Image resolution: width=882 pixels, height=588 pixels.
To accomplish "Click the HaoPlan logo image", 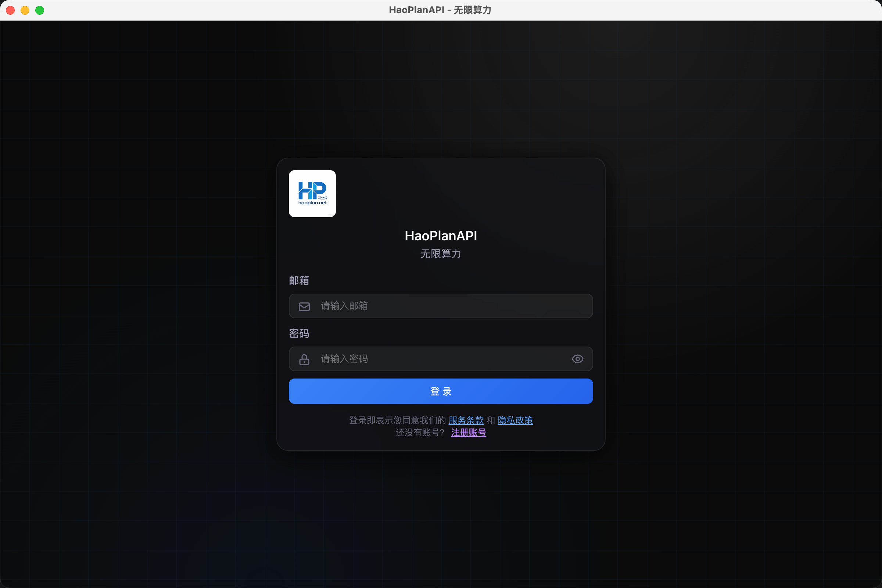I will pos(312,194).
